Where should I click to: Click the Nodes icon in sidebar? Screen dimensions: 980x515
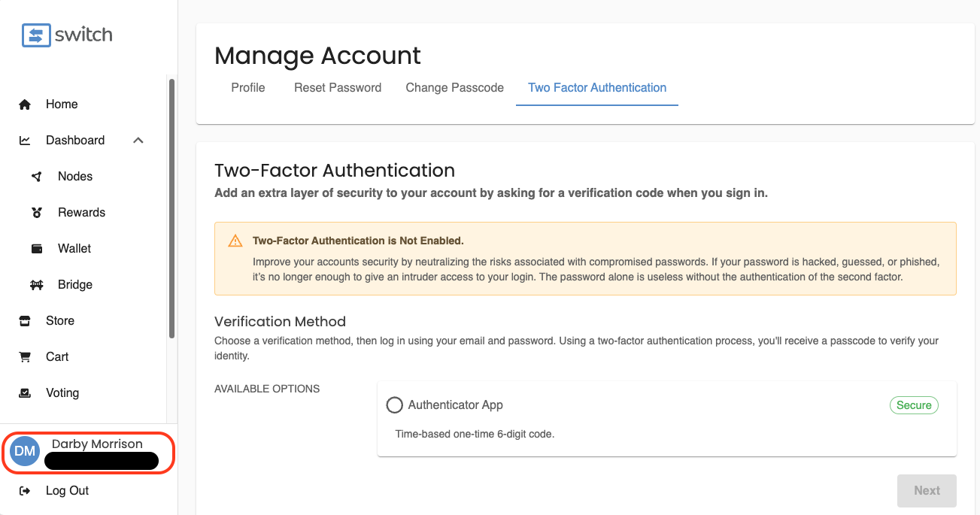[37, 177]
